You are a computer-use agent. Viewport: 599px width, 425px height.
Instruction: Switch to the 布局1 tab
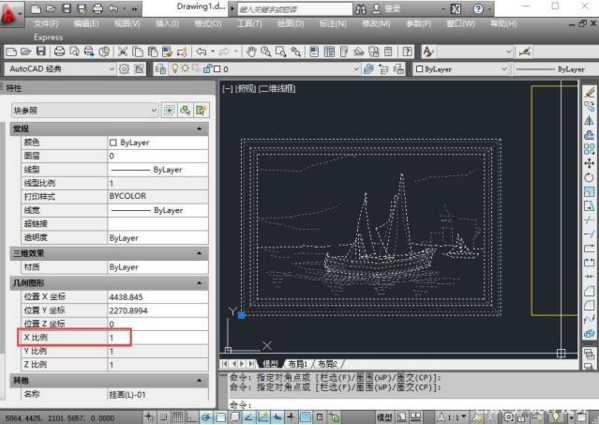(x=298, y=364)
